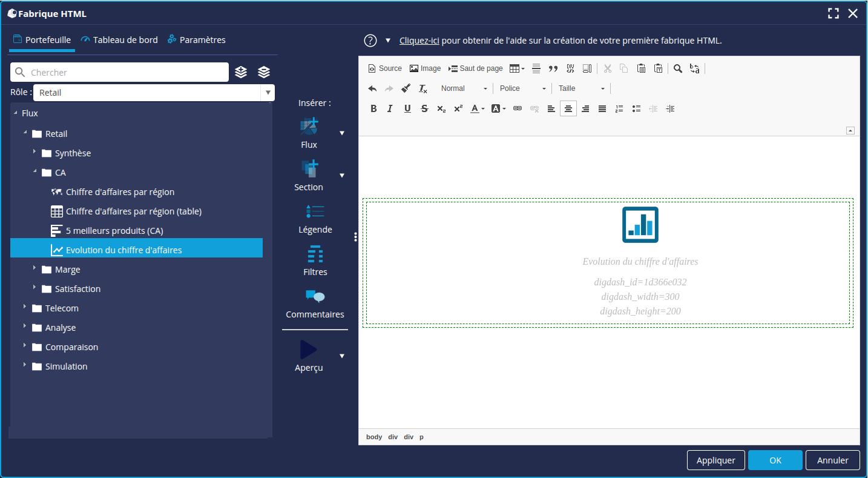The height and width of the screenshot is (478, 868).
Task: Click the Appliquer button
Action: click(715, 460)
